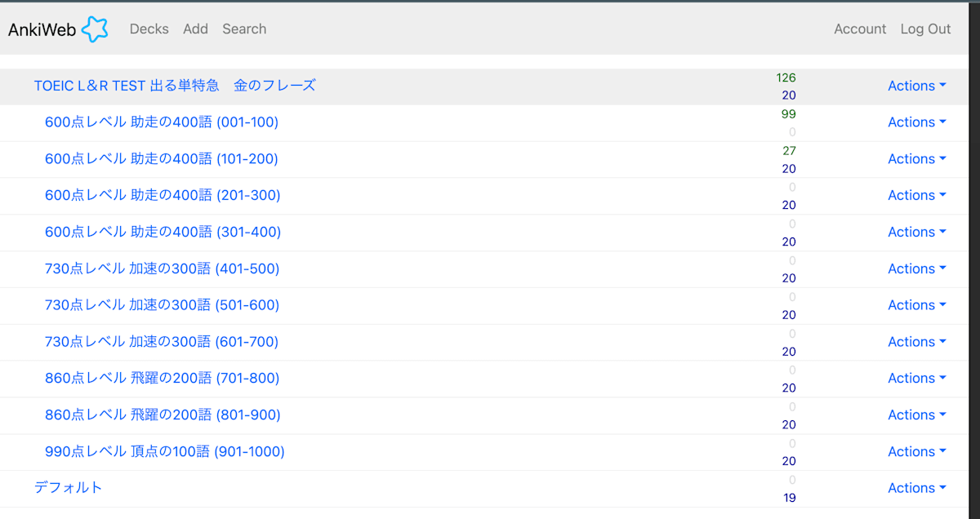The width and height of the screenshot is (980, 519).
Task: Open deck 600点レベル 助走の400語 (101-200)
Action: pyautogui.click(x=162, y=159)
